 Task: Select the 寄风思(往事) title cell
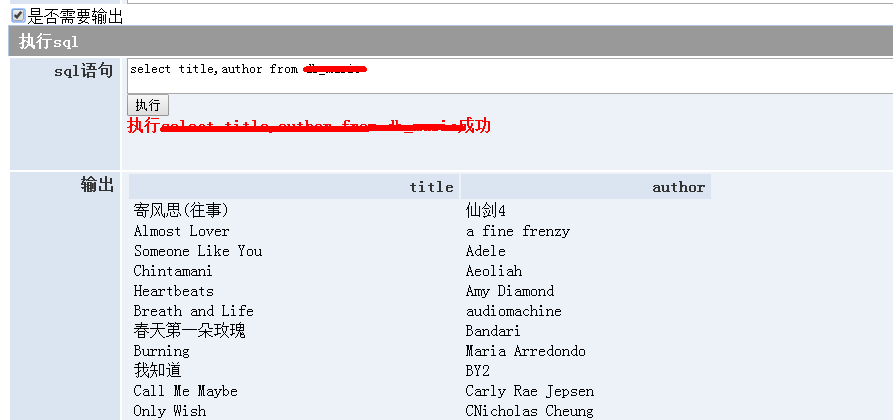181,210
